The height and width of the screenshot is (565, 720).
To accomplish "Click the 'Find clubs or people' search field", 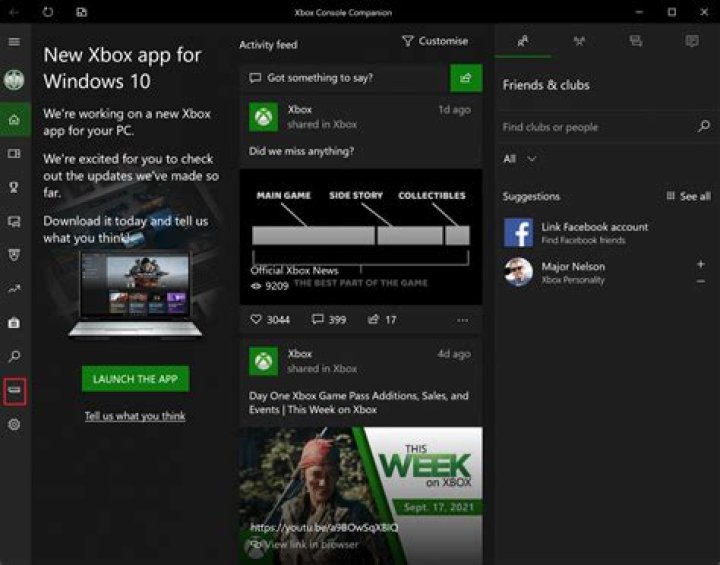I will 595,127.
